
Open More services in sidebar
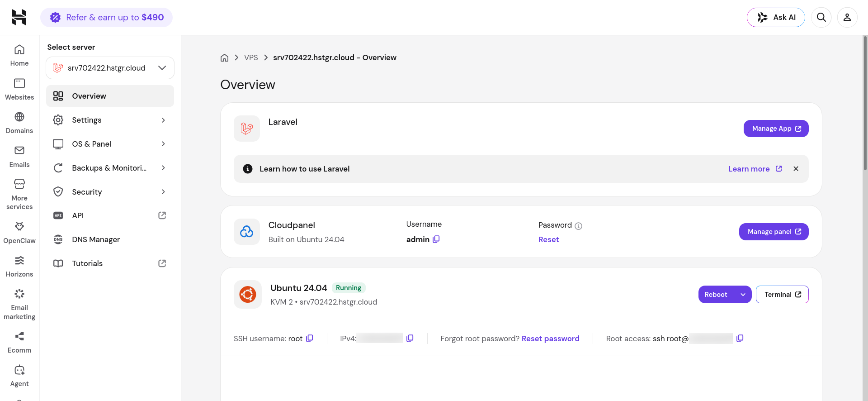pyautogui.click(x=19, y=195)
